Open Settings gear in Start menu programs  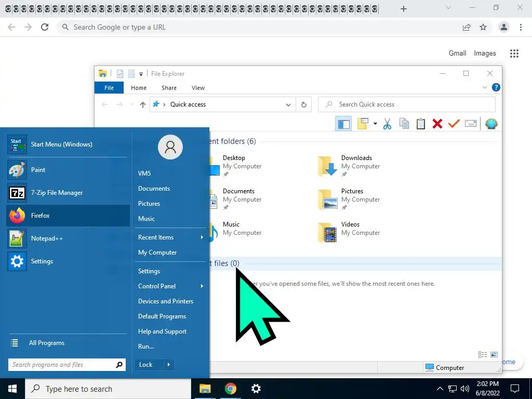point(68,261)
